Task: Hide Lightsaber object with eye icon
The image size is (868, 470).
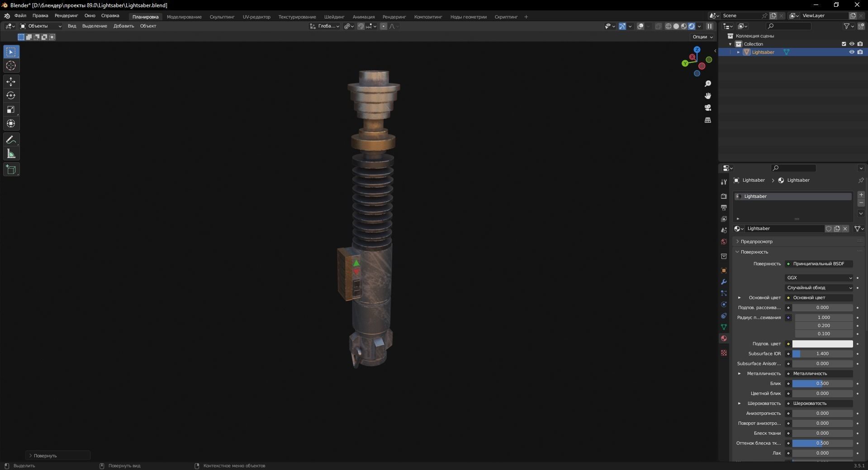Action: click(x=852, y=52)
